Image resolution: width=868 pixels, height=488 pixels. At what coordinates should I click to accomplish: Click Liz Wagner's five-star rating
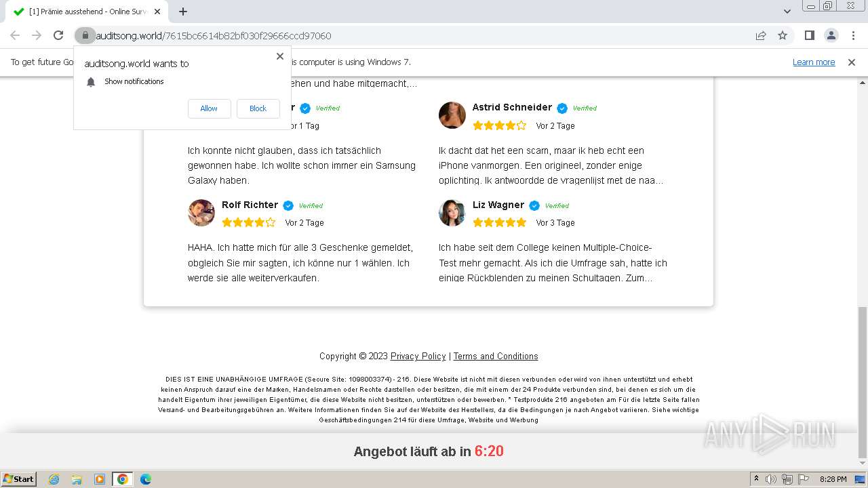(499, 222)
